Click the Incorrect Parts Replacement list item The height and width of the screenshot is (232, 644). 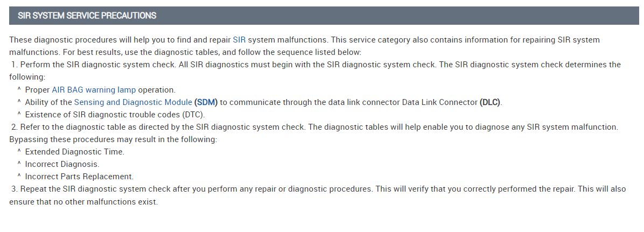pos(79,177)
